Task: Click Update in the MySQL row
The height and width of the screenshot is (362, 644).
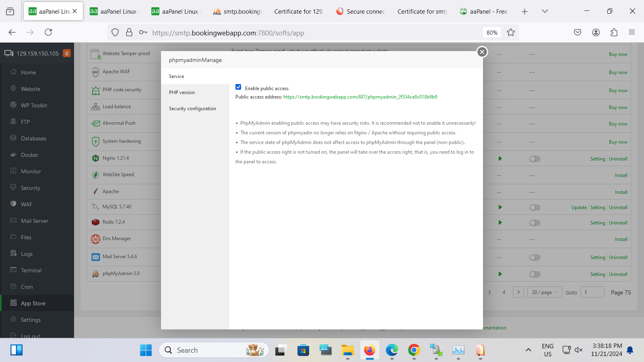Action: click(579, 208)
